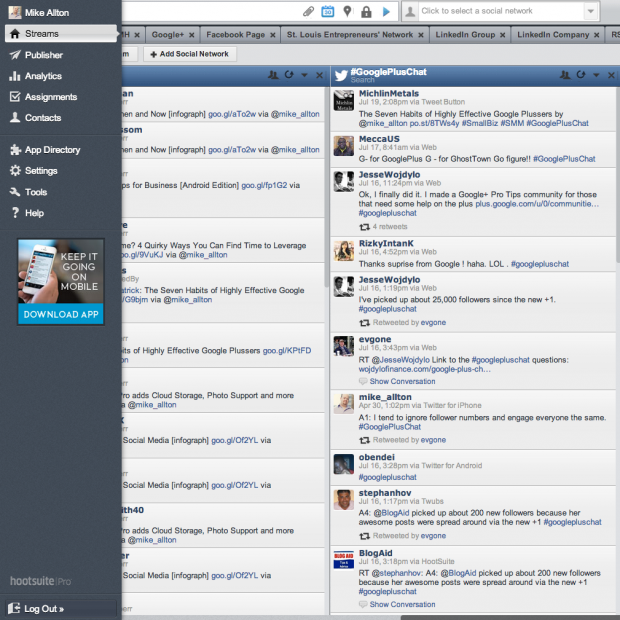Viewport: 620px width, 620px height.
Task: Switch to the Facebook Page tab
Action: tap(236, 35)
